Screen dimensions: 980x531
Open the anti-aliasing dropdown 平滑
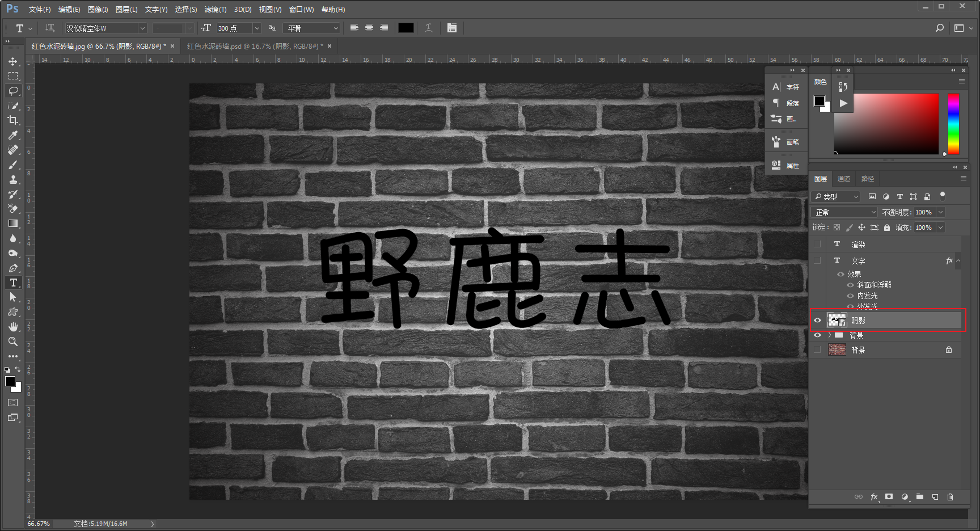tap(311, 28)
